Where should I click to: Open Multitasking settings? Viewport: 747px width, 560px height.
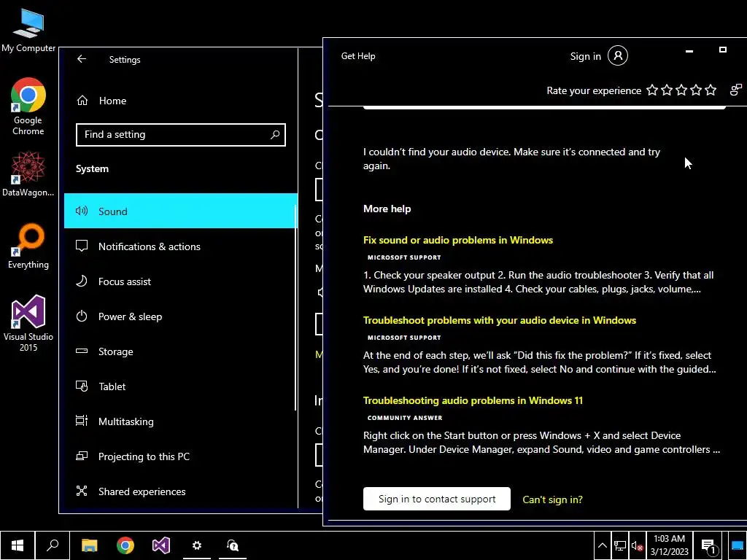(181, 421)
